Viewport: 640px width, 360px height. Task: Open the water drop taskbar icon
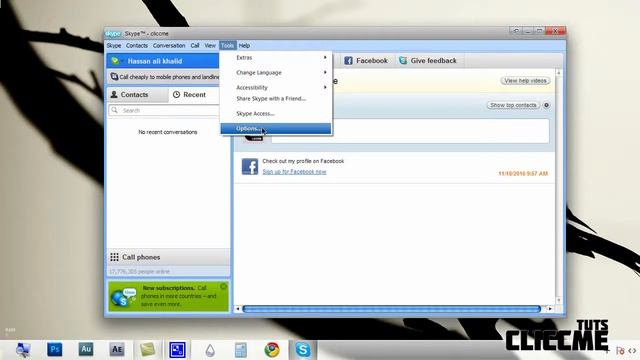210,350
